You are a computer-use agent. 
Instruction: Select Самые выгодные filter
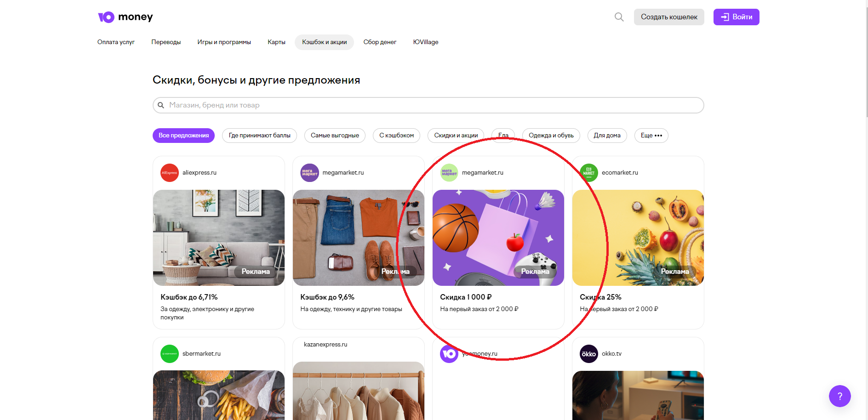(x=335, y=136)
